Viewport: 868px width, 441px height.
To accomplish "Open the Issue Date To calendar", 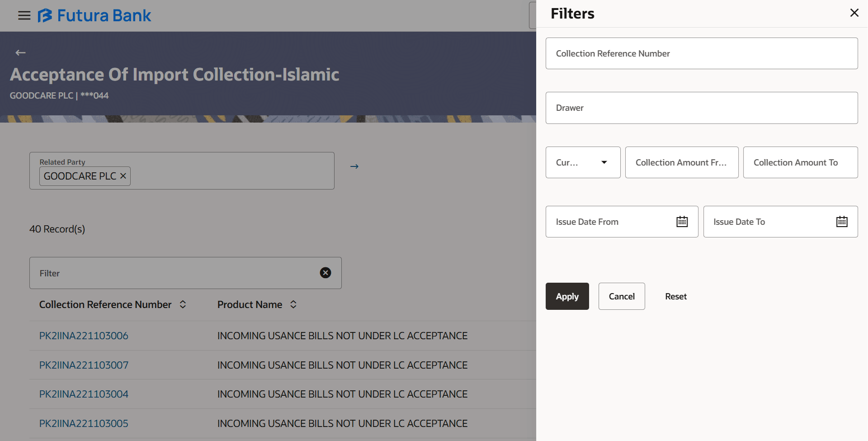I will (842, 222).
